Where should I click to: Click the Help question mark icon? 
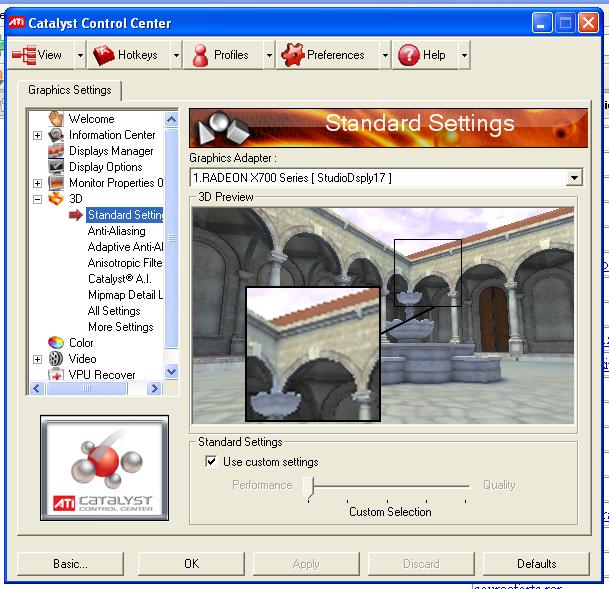coord(409,55)
